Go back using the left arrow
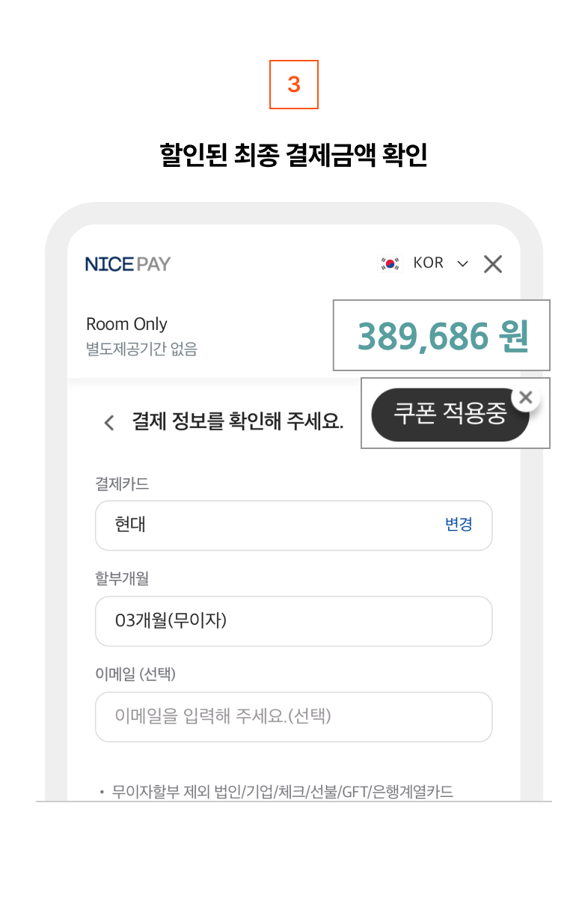This screenshot has width=588, height=922. 109,423
